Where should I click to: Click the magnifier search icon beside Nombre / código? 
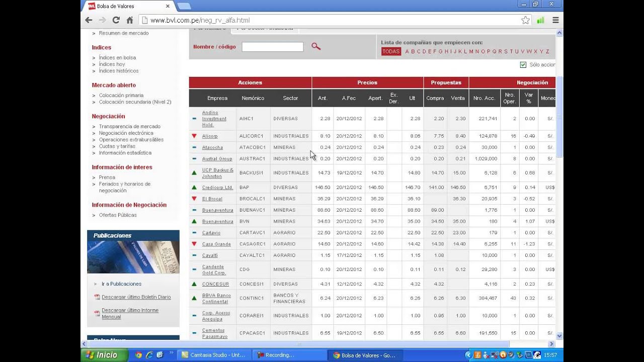pos(316,46)
